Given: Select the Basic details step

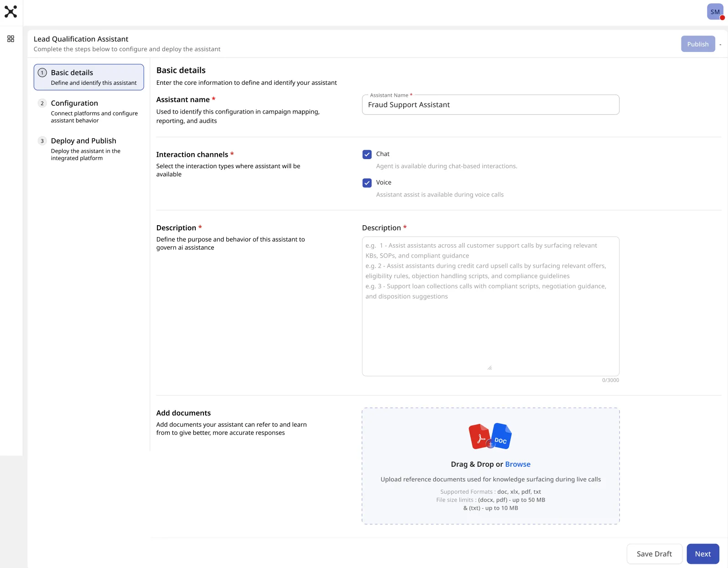Looking at the screenshot, I should [x=88, y=77].
